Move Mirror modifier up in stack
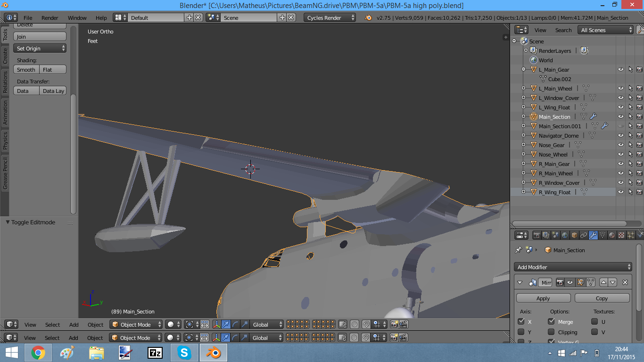Viewport: 644px width, 362px height. coord(603,282)
